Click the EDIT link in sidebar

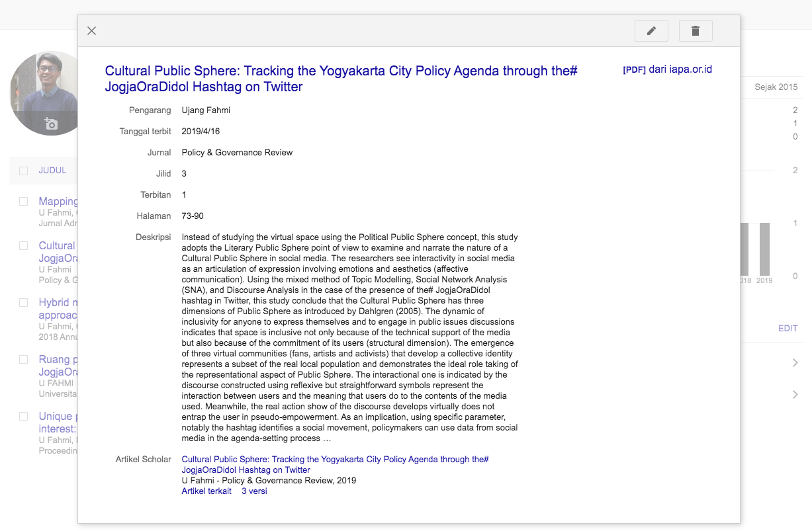[x=788, y=329]
